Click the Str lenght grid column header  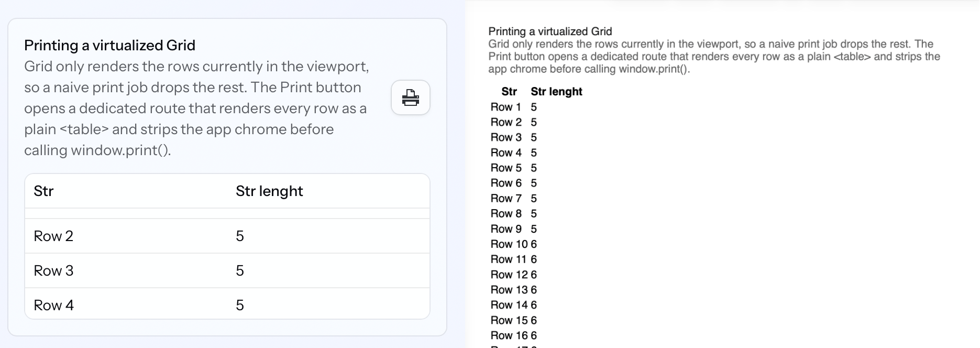[269, 191]
